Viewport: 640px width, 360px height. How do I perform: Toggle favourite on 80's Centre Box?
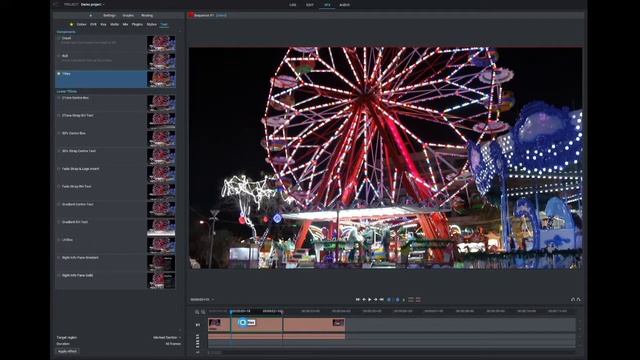59,133
